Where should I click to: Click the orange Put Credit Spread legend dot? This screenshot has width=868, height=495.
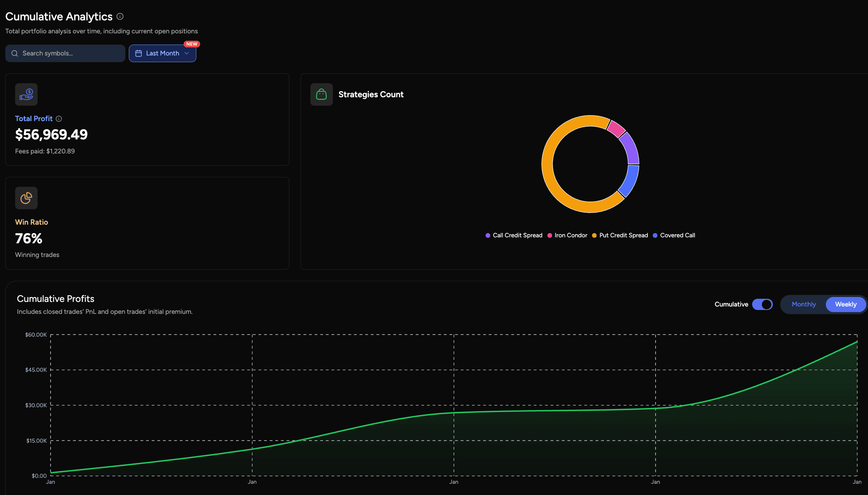(594, 235)
